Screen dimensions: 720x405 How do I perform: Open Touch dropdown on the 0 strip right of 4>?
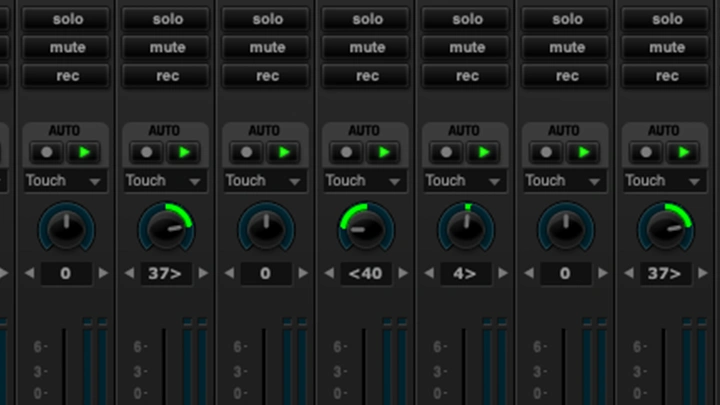coord(565,181)
